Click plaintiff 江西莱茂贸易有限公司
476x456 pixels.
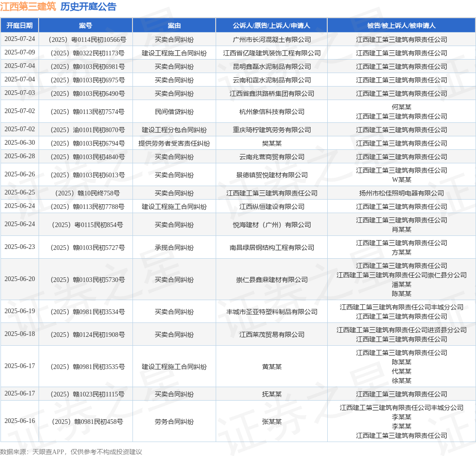271,335
